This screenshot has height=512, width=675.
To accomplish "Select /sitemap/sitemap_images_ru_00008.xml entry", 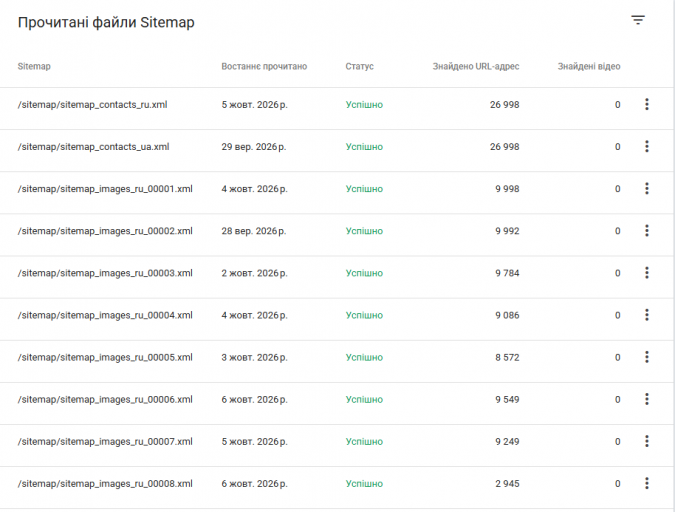I will [105, 484].
